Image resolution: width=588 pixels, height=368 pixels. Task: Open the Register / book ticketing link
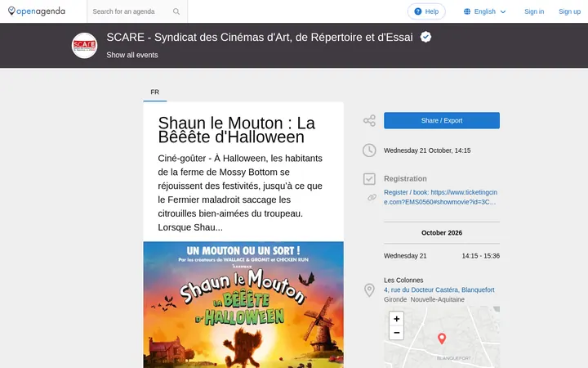click(440, 197)
